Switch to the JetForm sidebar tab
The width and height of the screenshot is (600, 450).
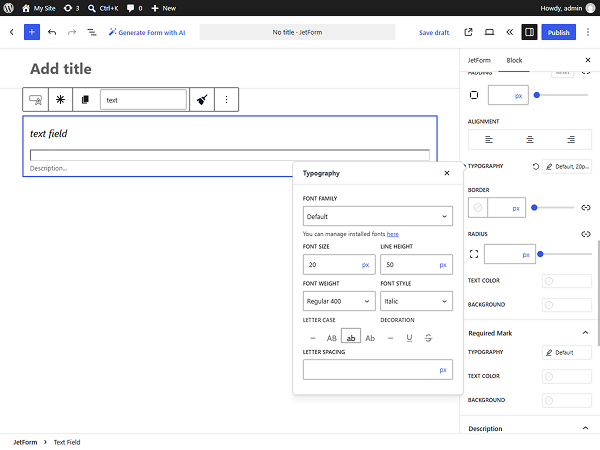pyautogui.click(x=479, y=60)
